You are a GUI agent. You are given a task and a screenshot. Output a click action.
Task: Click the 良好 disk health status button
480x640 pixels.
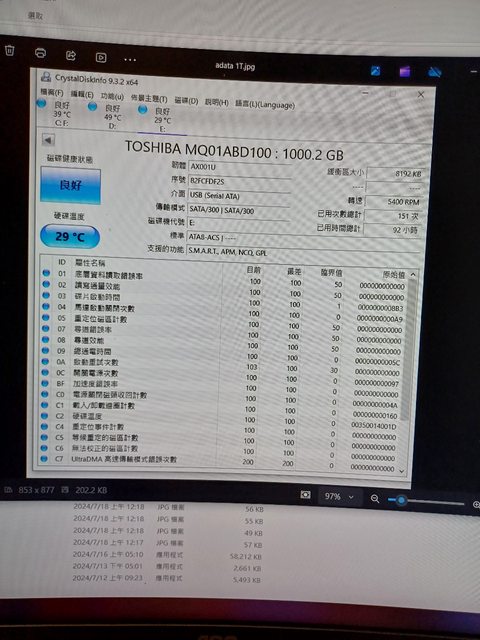70,186
